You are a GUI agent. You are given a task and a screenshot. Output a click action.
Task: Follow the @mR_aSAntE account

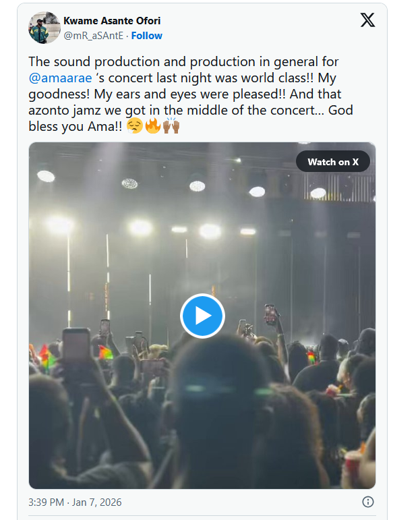(147, 35)
